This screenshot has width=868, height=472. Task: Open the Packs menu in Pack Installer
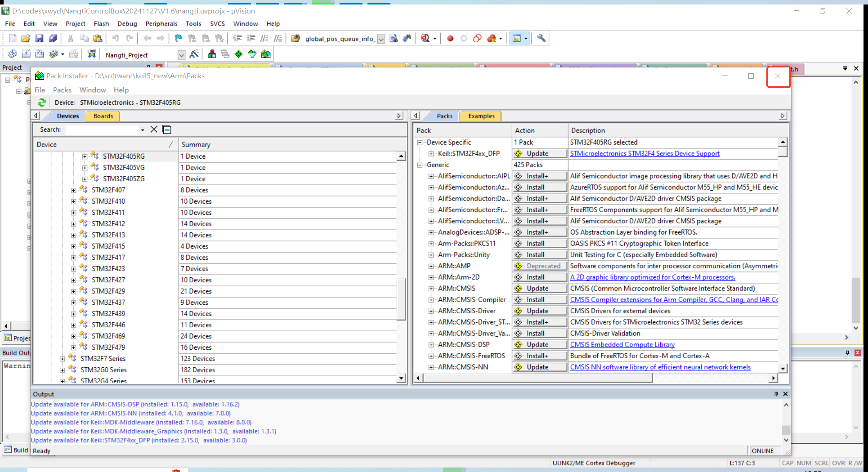(x=62, y=90)
